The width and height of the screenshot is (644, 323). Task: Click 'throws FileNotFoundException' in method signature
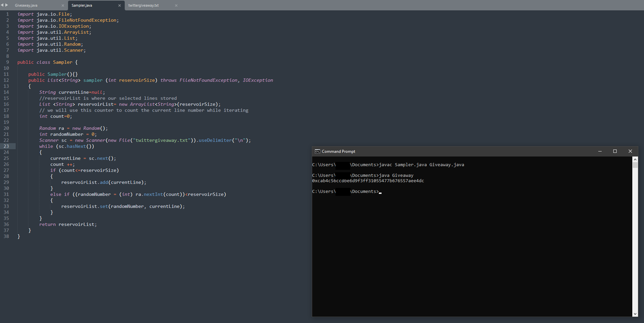pos(199,80)
